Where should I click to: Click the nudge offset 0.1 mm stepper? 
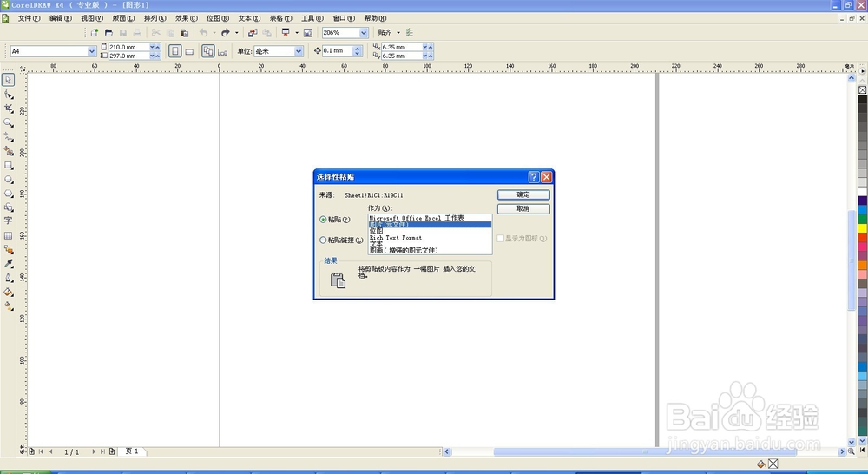(358, 51)
